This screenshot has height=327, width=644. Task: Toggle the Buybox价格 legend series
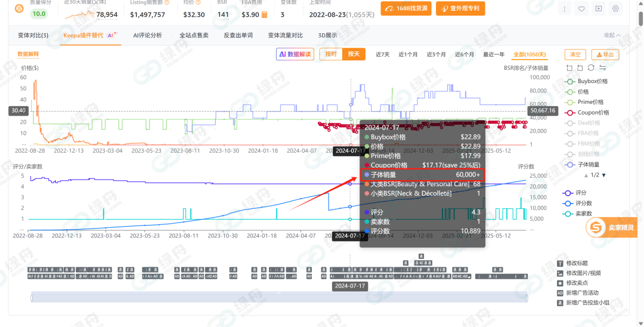click(x=587, y=81)
